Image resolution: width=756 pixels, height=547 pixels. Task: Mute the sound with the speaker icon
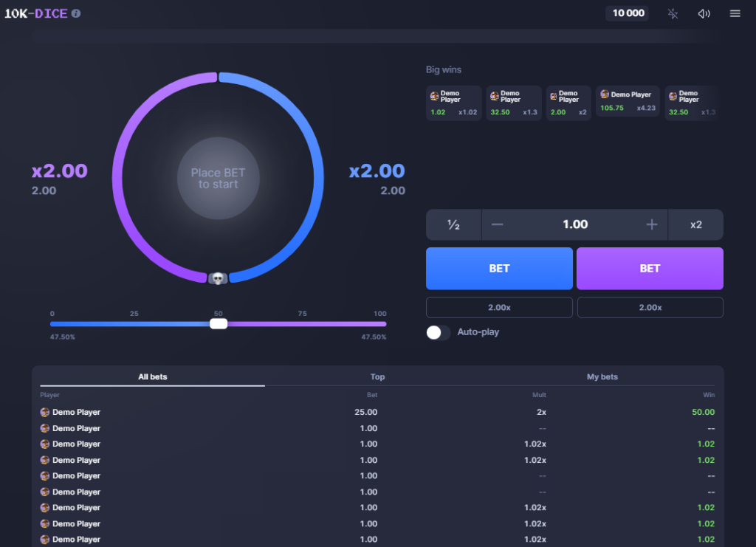point(703,13)
